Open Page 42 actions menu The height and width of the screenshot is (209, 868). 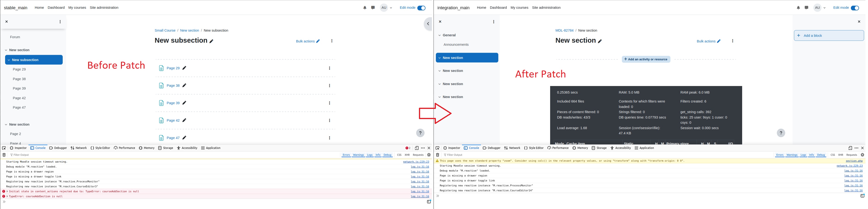click(x=329, y=120)
